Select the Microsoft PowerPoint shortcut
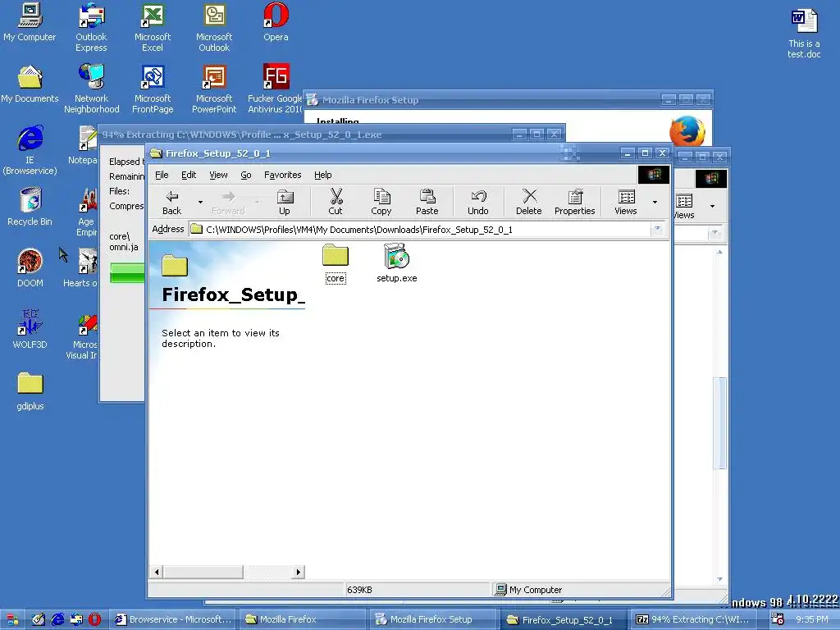Viewport: 840px width, 630px height. pos(214,89)
